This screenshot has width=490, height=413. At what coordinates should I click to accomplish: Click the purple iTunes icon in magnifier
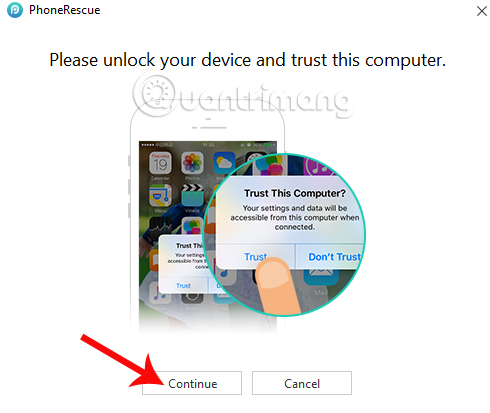[319, 165]
